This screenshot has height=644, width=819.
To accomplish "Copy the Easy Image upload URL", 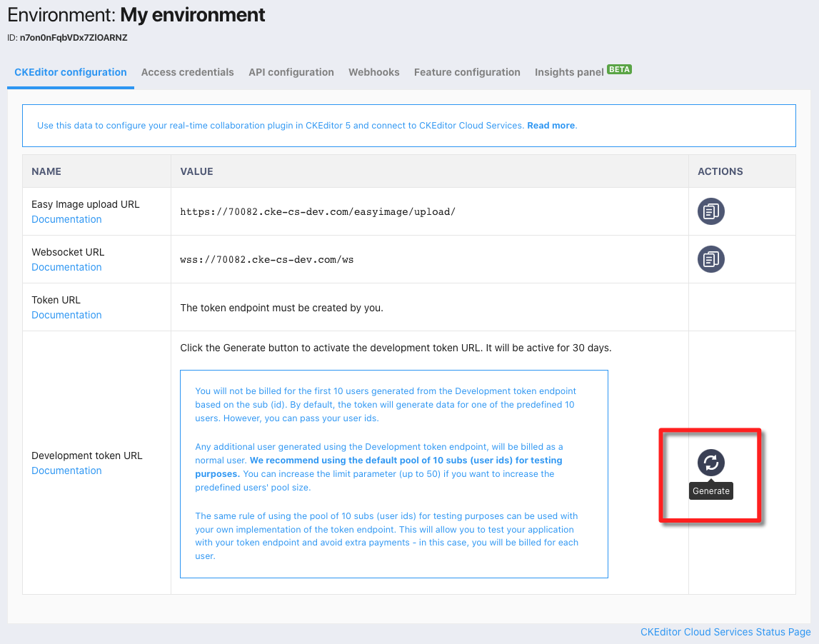I will pyautogui.click(x=710, y=211).
